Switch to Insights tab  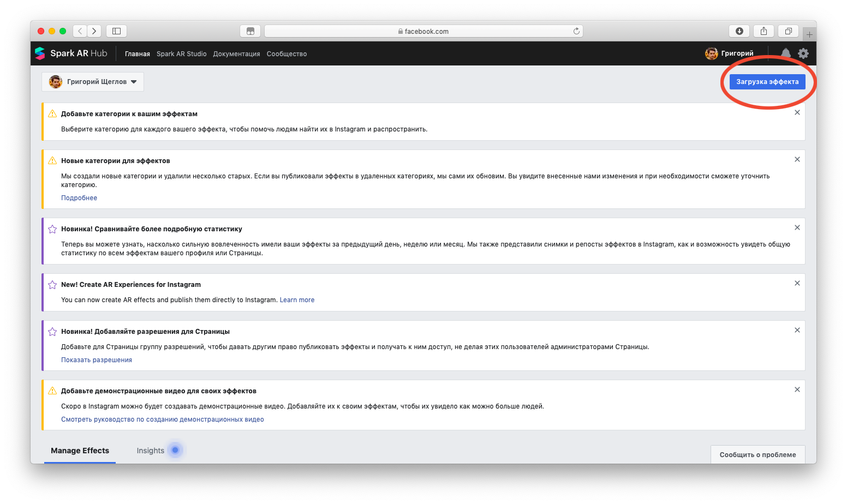click(150, 451)
